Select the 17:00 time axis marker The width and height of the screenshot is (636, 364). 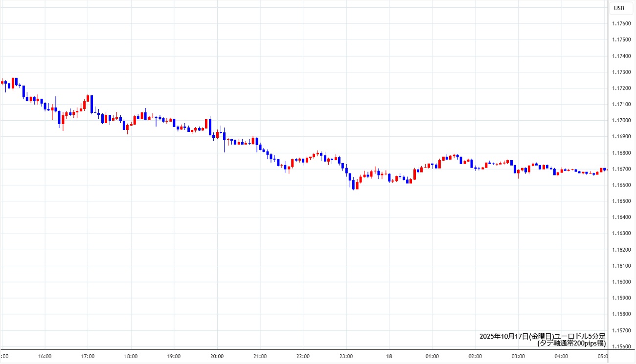[88, 356]
